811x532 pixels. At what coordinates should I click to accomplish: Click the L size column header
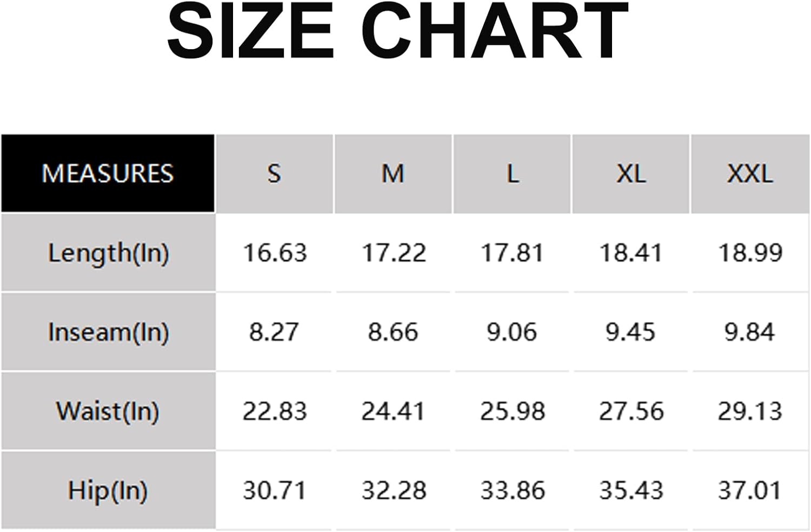tap(512, 174)
